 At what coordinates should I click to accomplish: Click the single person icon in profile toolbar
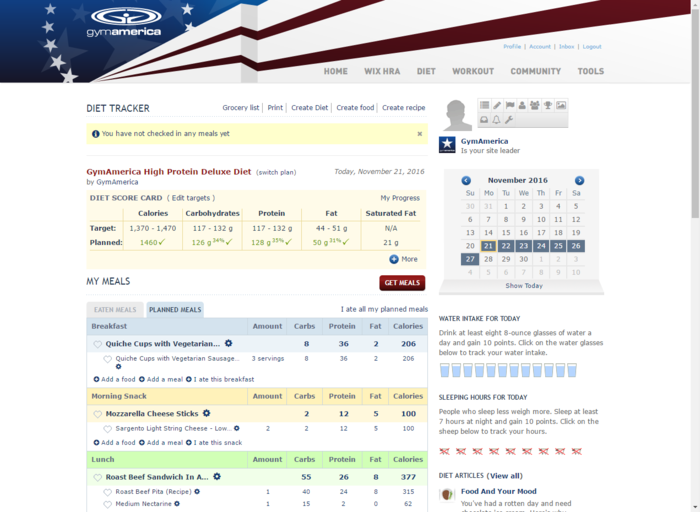point(522,105)
